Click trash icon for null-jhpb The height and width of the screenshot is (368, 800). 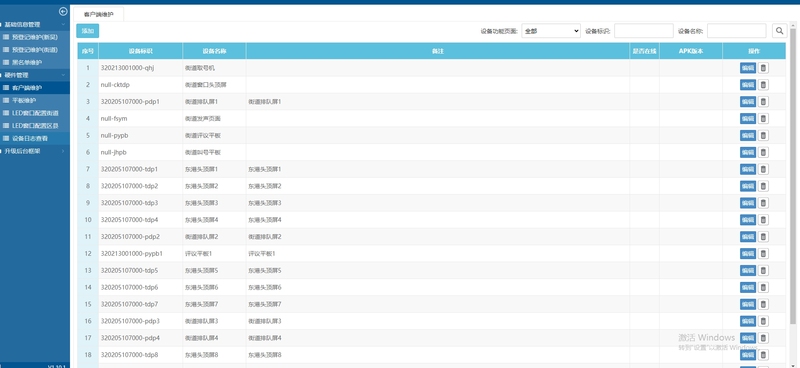(763, 152)
